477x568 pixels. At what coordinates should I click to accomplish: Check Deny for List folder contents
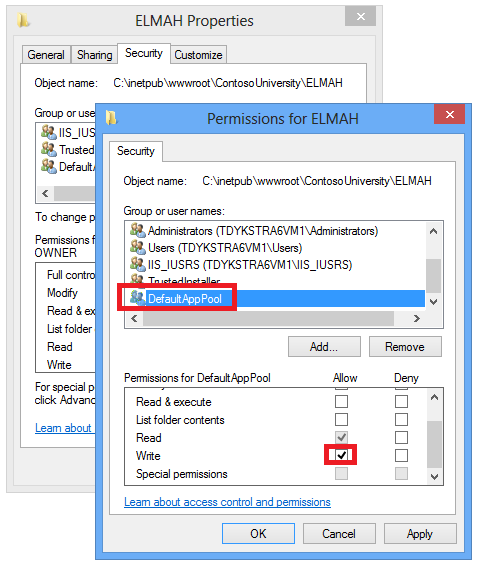coord(401,419)
